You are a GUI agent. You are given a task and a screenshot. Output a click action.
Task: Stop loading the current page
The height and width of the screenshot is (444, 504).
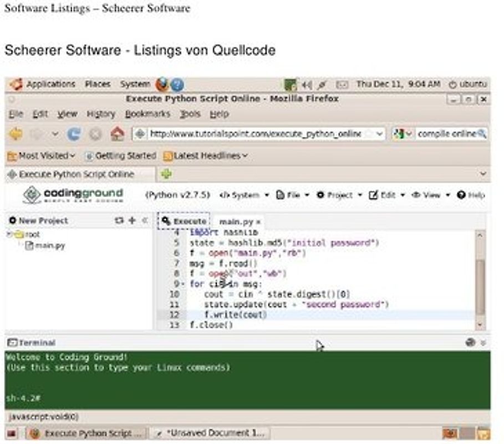[94, 133]
